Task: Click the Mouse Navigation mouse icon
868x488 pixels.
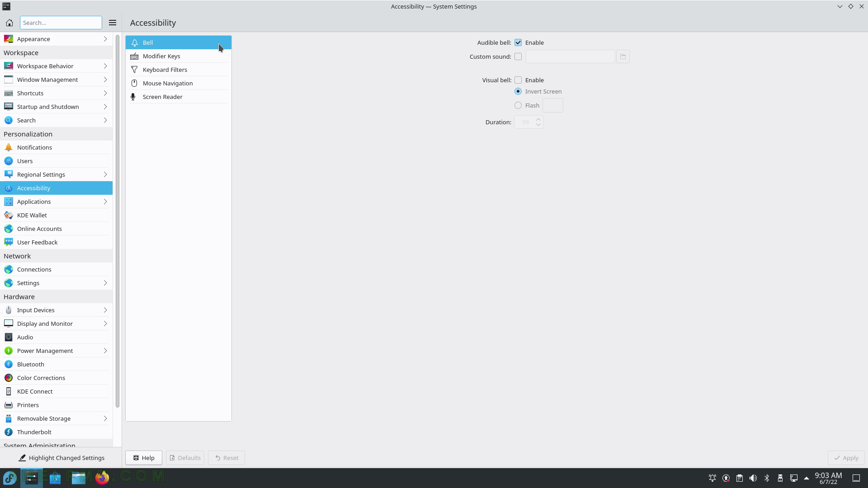Action: coord(134,83)
